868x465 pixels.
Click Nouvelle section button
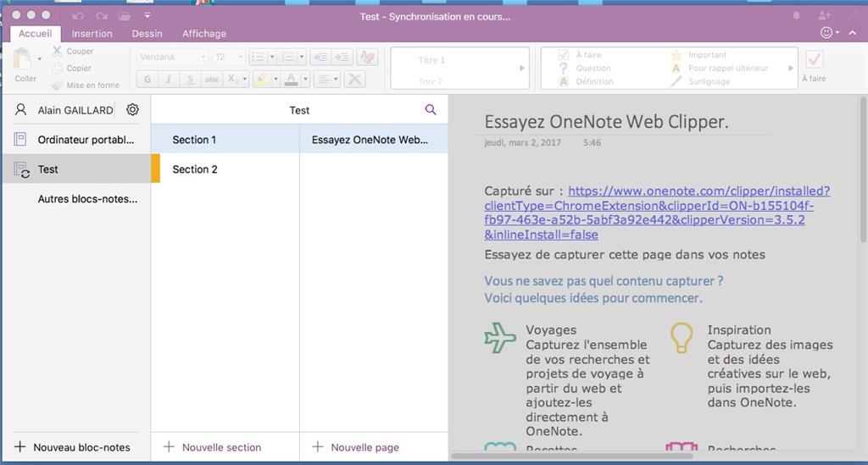pyautogui.click(x=213, y=447)
